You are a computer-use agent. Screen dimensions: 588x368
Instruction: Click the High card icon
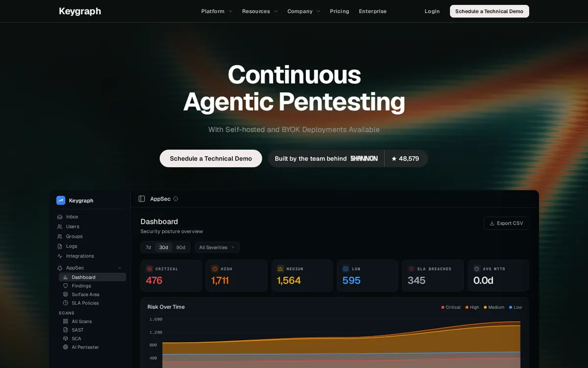(x=215, y=269)
